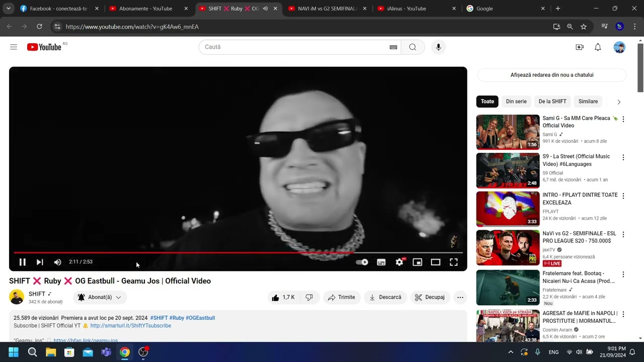This screenshot has width=644, height=362.
Task: Dislike the video
Action: (309, 297)
